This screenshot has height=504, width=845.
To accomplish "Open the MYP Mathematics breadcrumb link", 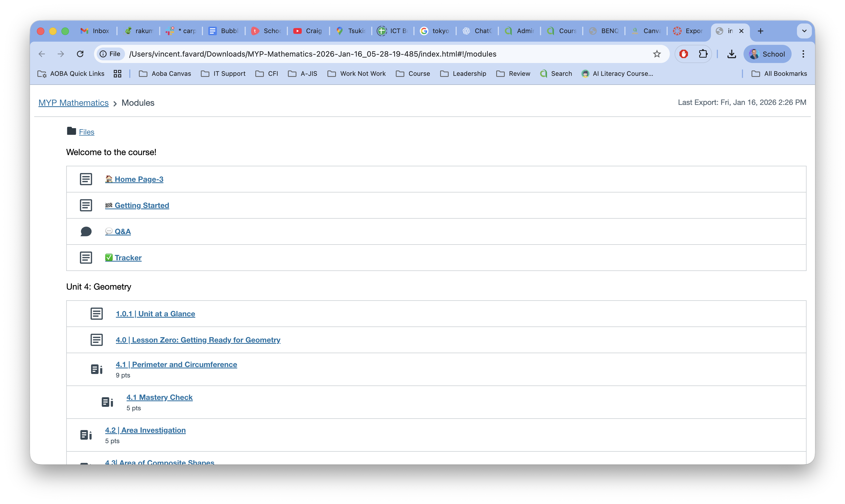I will point(73,103).
